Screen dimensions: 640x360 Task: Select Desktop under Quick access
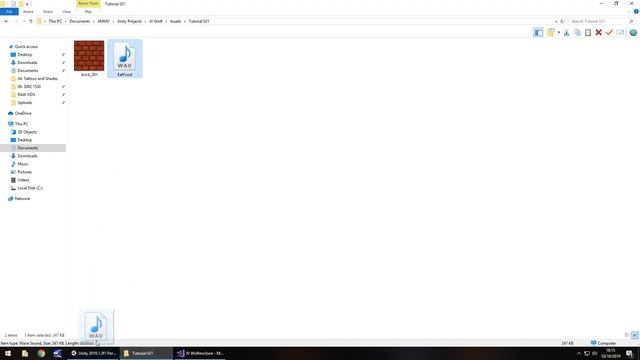pos(24,55)
